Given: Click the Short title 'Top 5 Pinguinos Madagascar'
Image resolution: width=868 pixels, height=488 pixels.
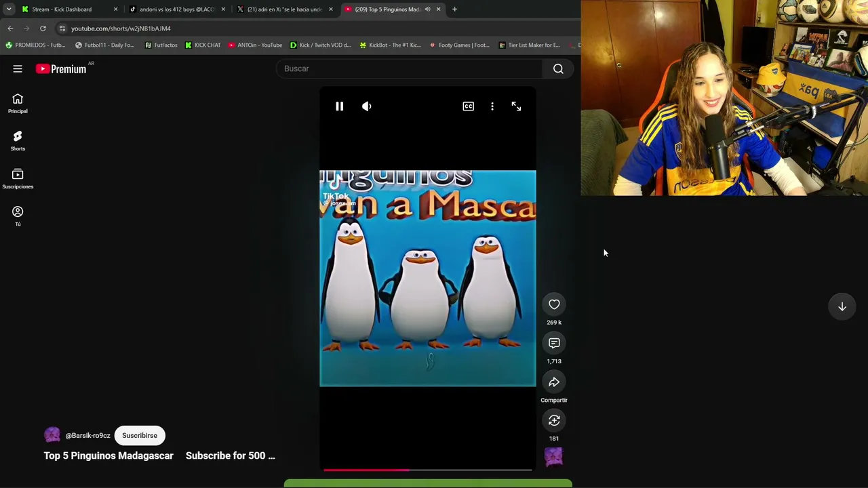Looking at the screenshot, I should point(108,455).
